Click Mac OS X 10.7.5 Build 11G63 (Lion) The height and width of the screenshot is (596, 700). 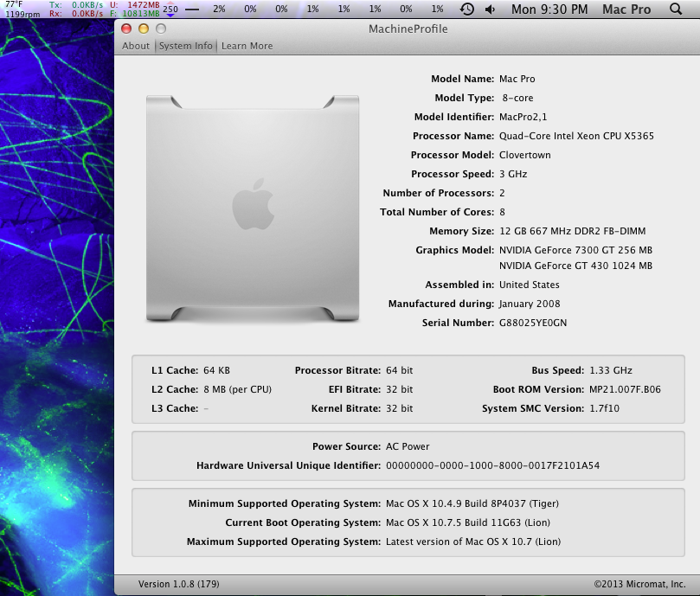tap(468, 522)
